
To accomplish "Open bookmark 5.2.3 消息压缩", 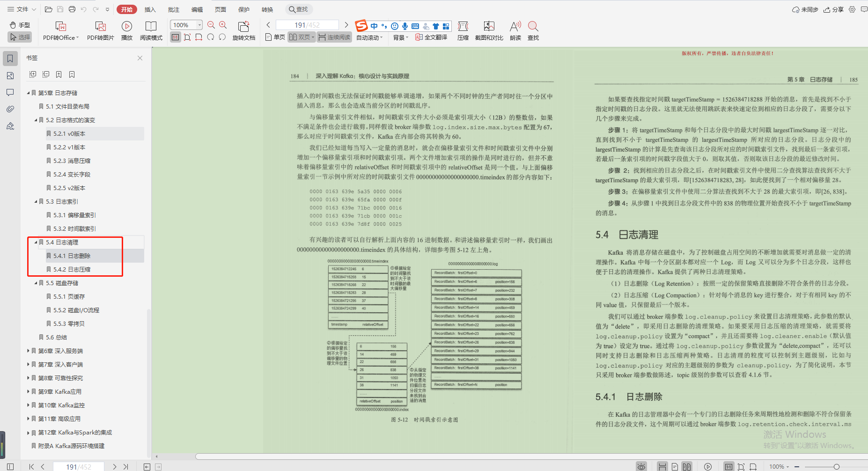I will pos(72,161).
